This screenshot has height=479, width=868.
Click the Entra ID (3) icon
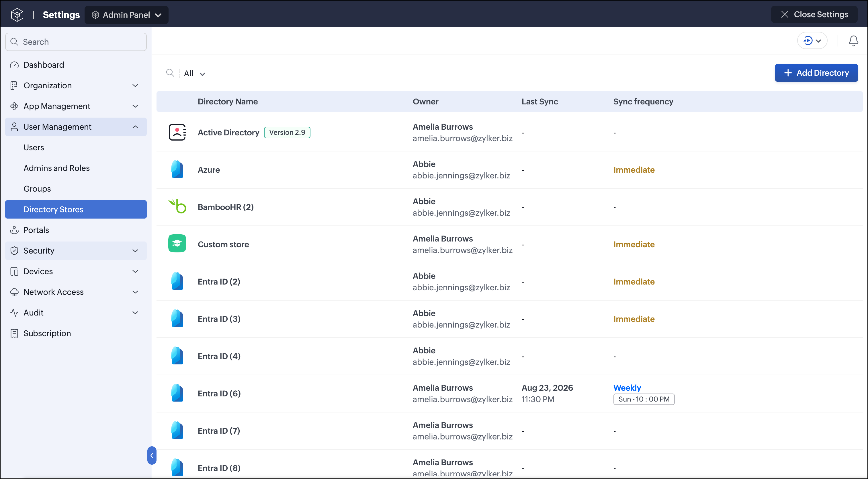tap(177, 318)
